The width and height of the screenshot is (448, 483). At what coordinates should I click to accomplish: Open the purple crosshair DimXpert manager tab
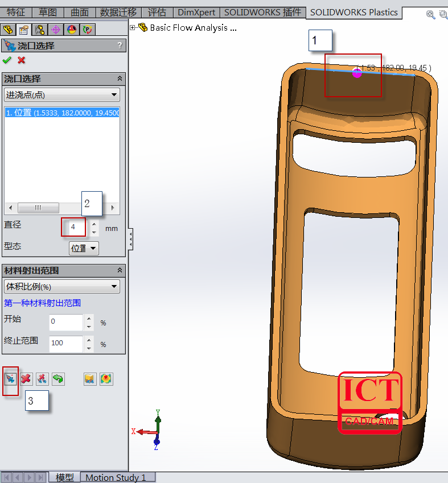[56, 30]
